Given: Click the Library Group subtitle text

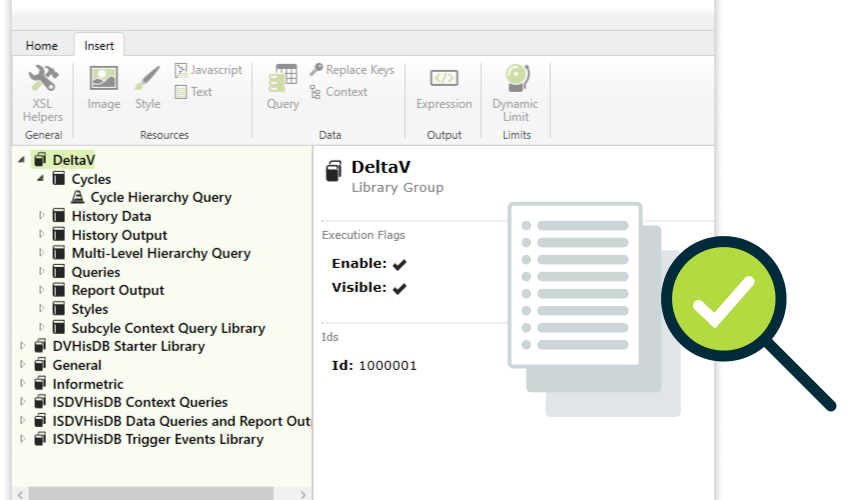Looking at the screenshot, I should coord(397,187).
